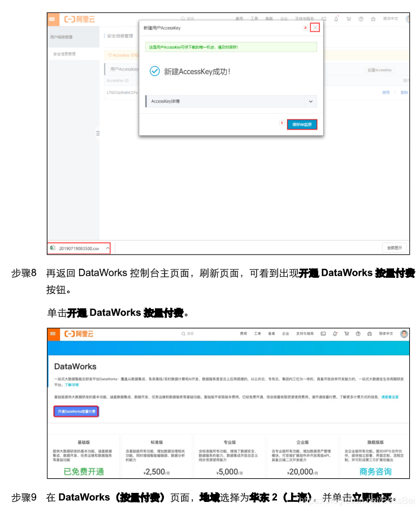
Task: Open Cloud Shell terminal icon in lower DataWorks screenshot
Action: point(323,334)
